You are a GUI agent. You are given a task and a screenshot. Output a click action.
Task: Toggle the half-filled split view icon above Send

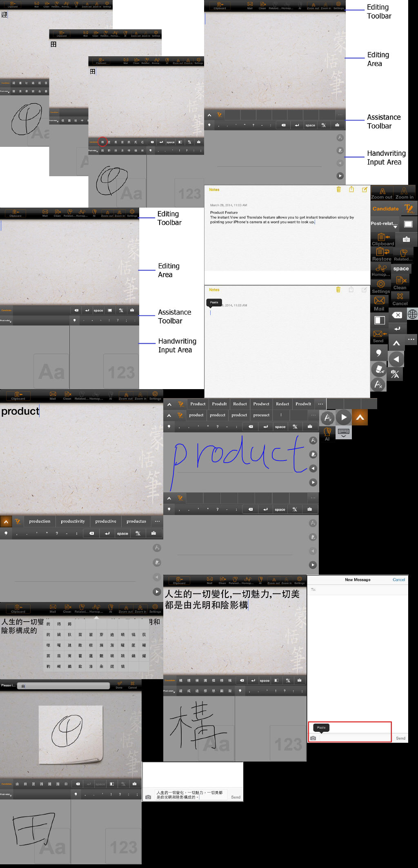pyautogui.click(x=379, y=320)
